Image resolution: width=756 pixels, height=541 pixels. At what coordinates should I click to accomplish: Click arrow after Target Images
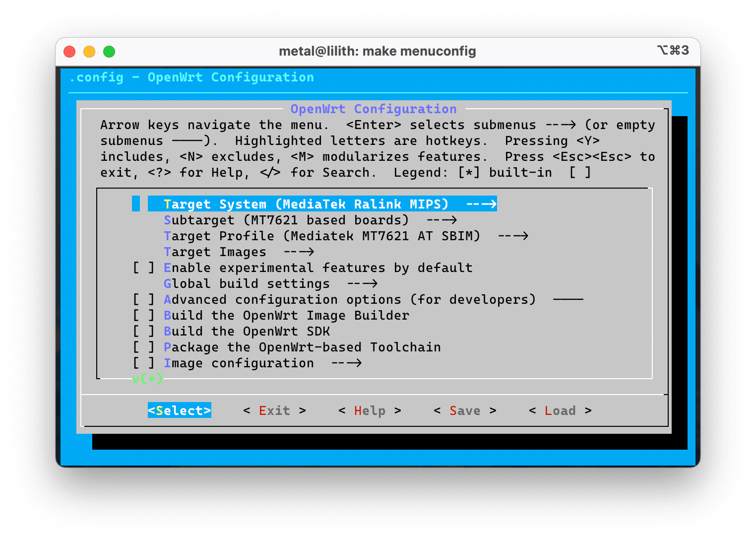pos(299,252)
